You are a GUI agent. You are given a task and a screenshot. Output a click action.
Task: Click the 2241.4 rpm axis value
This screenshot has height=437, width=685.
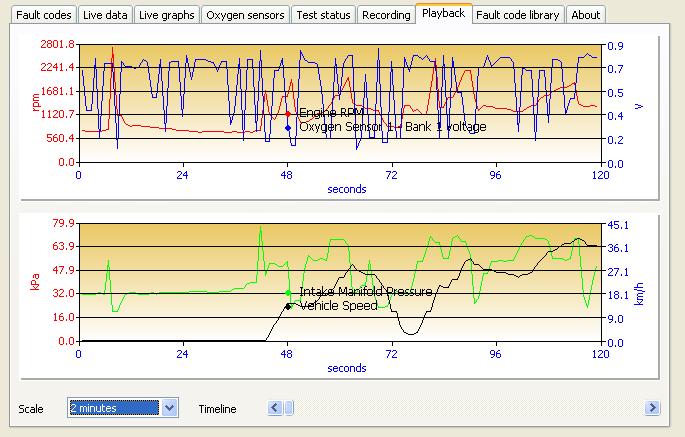pyautogui.click(x=58, y=67)
